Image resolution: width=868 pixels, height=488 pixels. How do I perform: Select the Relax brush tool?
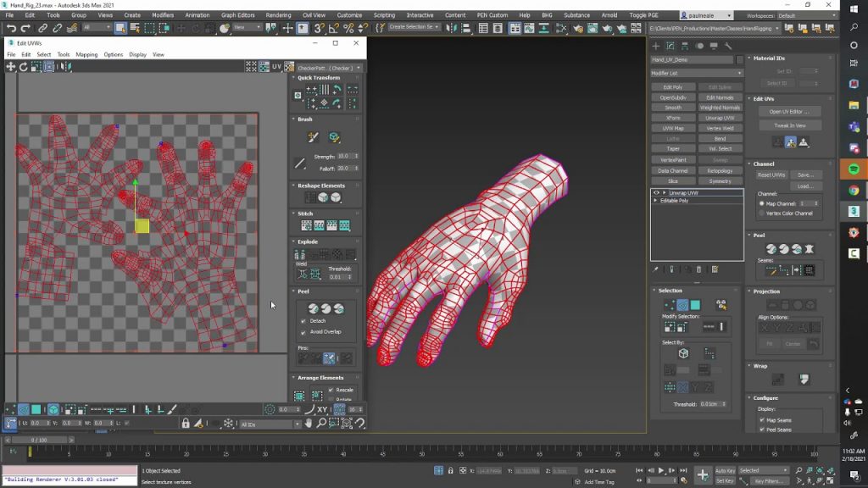(x=333, y=136)
